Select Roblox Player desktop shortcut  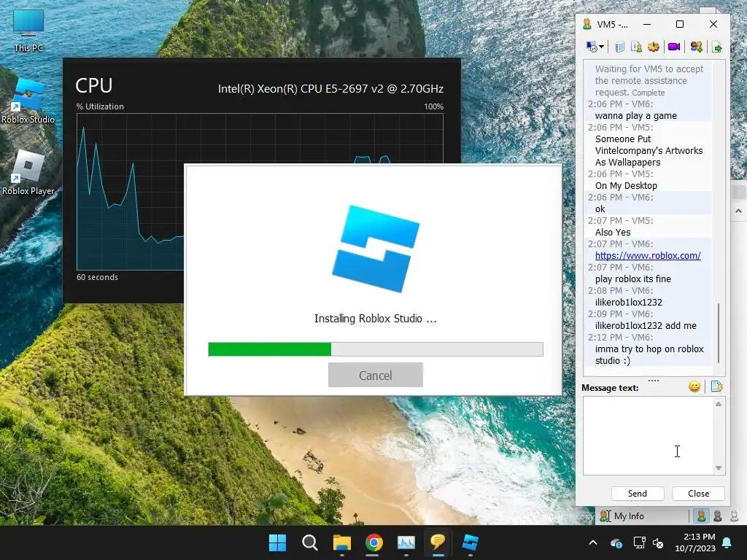coord(28,172)
